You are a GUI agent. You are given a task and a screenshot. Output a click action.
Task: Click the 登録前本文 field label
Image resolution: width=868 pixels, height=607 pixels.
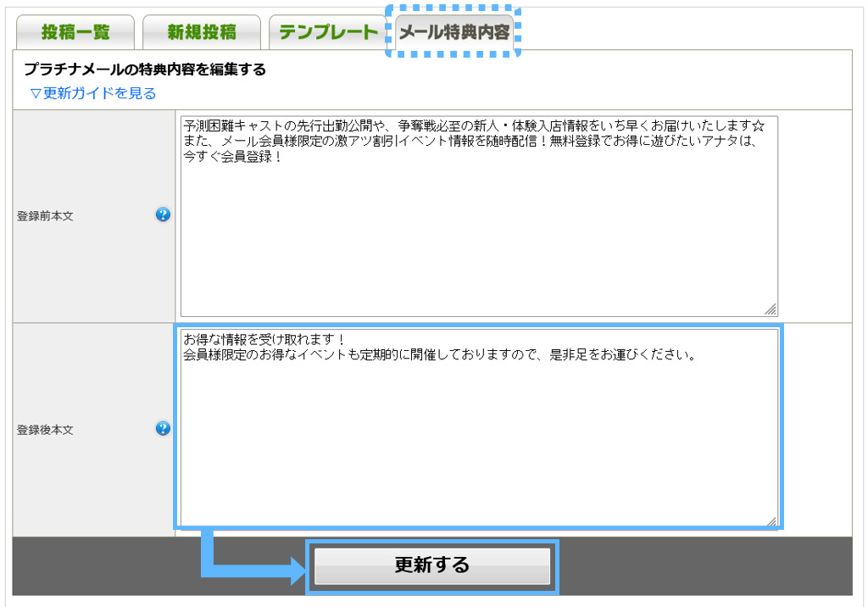(x=45, y=216)
